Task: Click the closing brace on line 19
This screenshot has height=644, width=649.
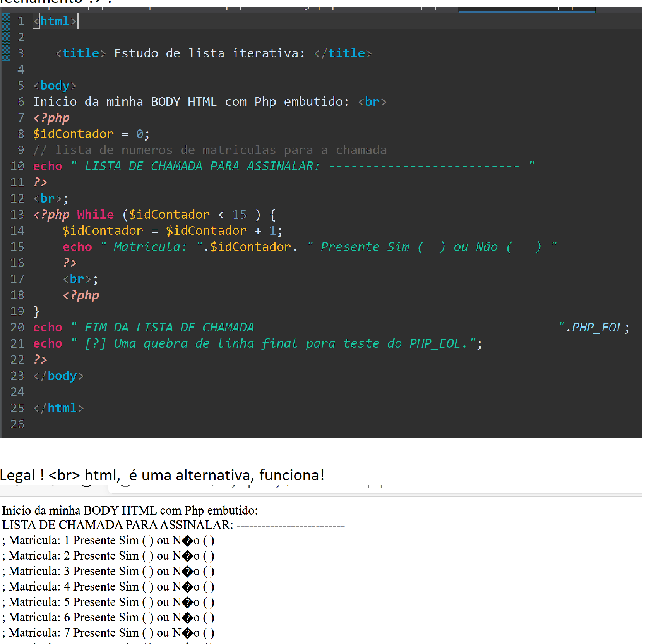Action: click(x=36, y=311)
